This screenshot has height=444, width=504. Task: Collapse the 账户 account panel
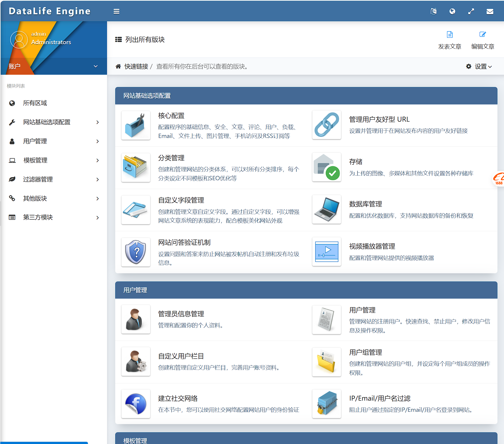coord(95,66)
